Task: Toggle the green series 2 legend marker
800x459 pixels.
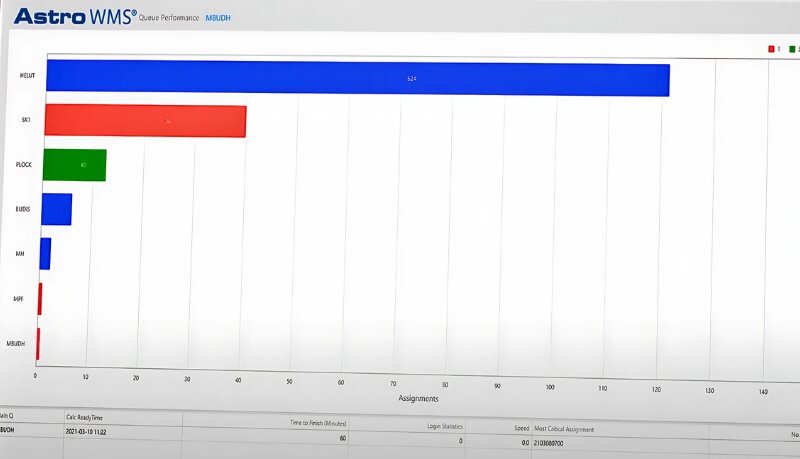Action: point(792,48)
